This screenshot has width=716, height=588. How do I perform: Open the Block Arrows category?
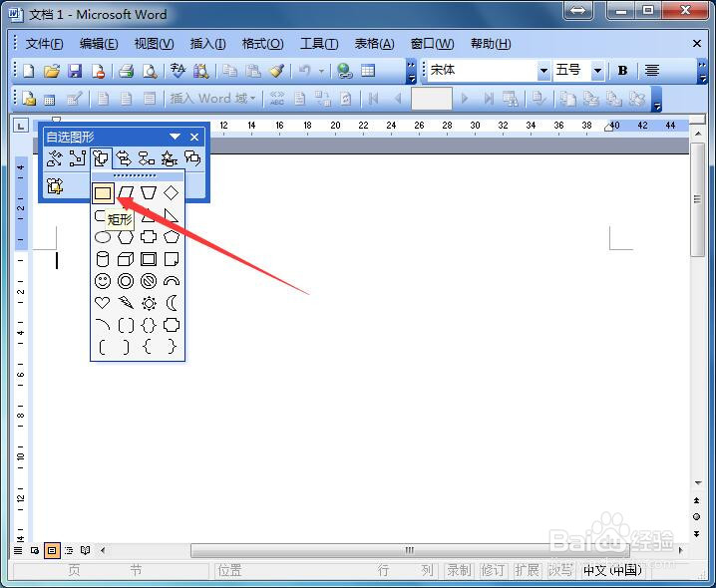click(124, 158)
